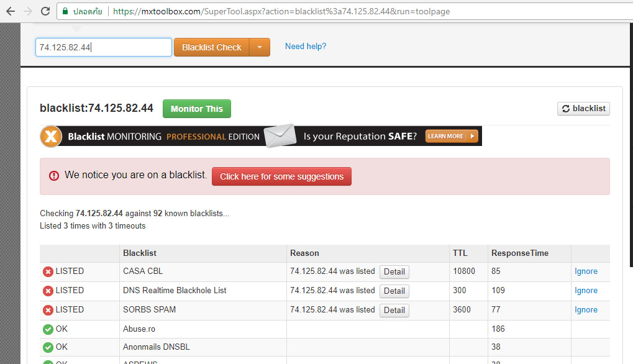The width and height of the screenshot is (633, 364).
Task: Click the 'Listed 3 times with 3 timeouts' text
Action: pos(93,226)
